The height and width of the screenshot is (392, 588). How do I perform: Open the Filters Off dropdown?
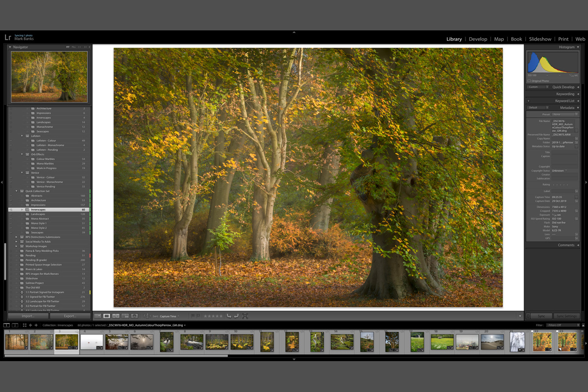563,325
